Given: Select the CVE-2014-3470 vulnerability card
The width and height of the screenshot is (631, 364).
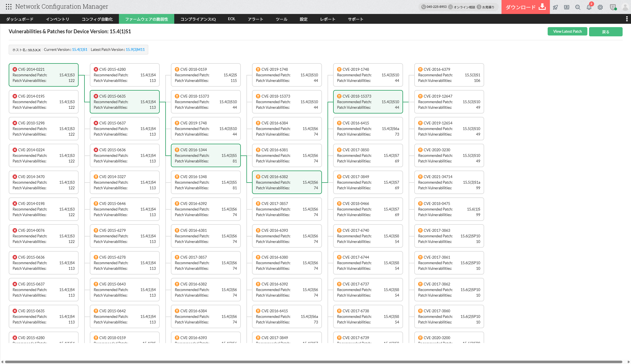Looking at the screenshot, I should [44, 182].
